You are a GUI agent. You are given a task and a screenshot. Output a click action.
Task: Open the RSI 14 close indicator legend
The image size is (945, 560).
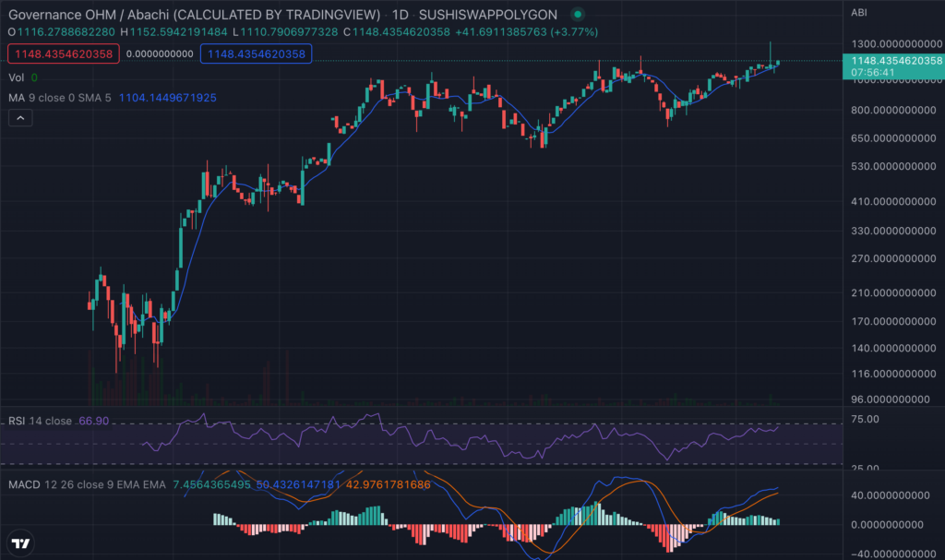click(40, 421)
